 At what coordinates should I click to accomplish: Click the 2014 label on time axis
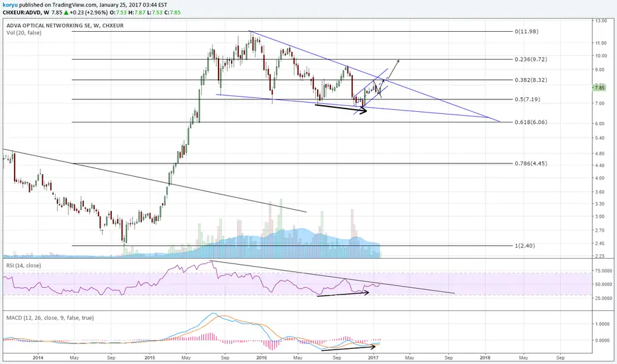coord(38,357)
